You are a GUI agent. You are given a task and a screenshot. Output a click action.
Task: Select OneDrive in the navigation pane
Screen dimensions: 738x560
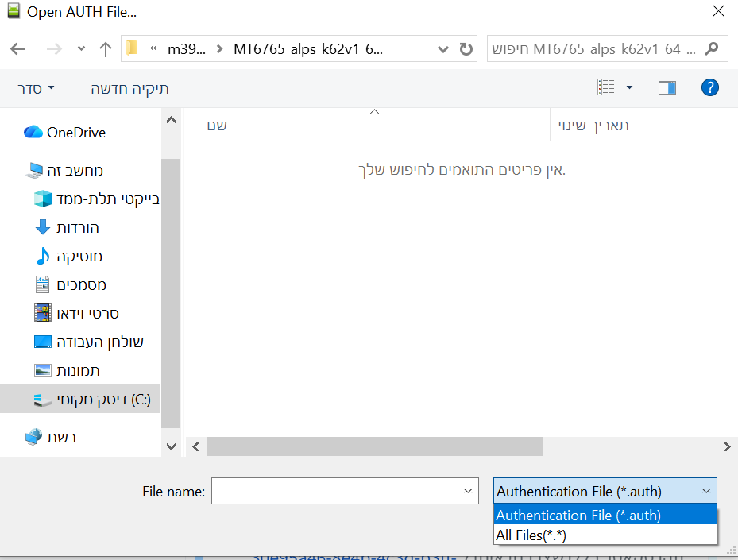[75, 133]
